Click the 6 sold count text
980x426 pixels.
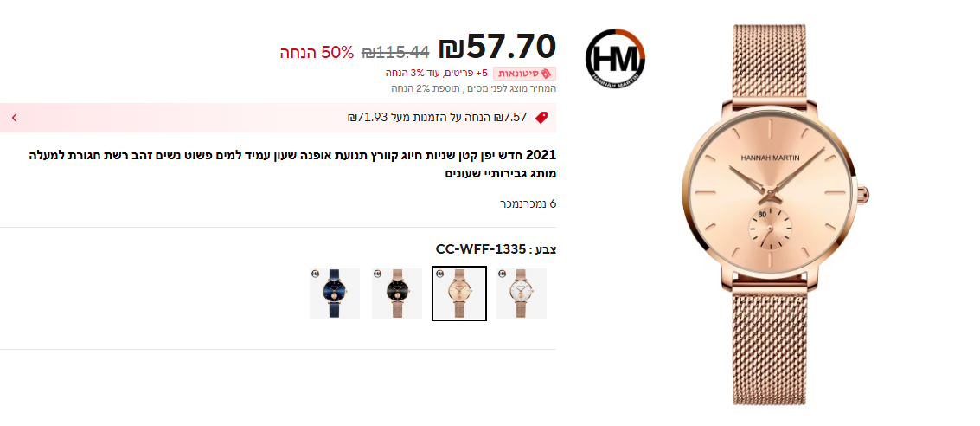pos(528,204)
